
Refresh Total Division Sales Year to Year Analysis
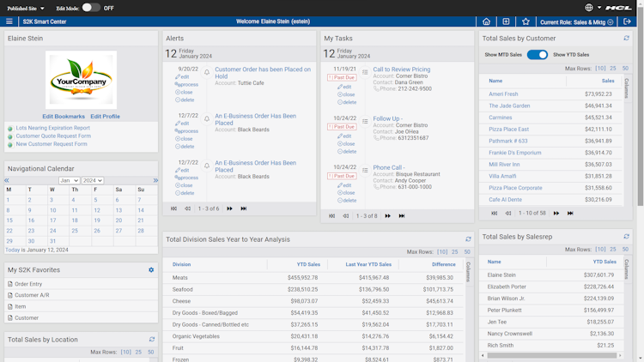[468, 239]
